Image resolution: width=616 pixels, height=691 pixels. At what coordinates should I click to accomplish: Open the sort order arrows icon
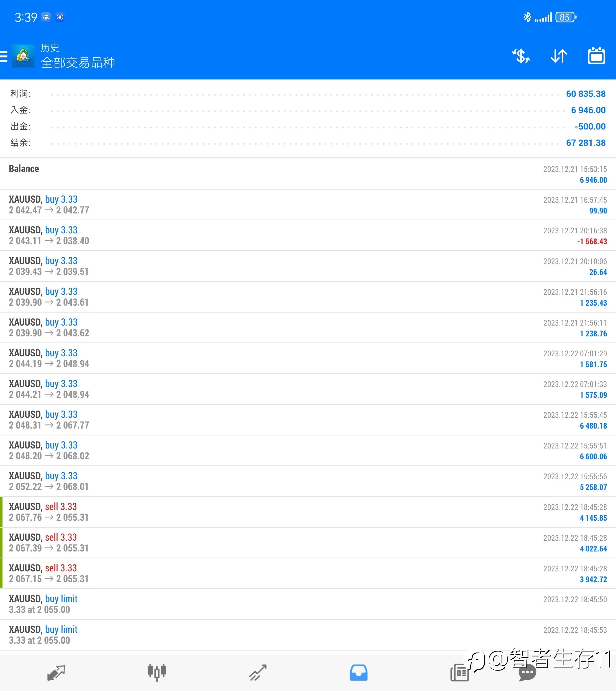(559, 56)
